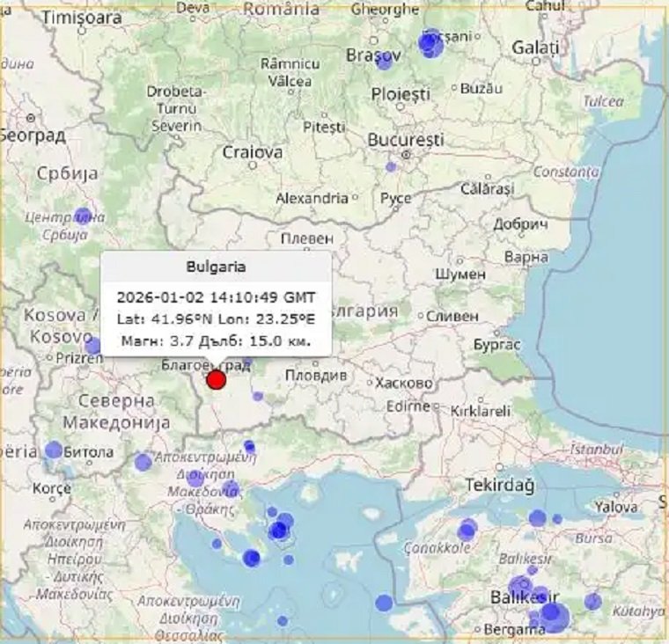Select the Râmnicu Vâlcea city label
The height and width of the screenshot is (644, 669).
pyautogui.click(x=290, y=72)
